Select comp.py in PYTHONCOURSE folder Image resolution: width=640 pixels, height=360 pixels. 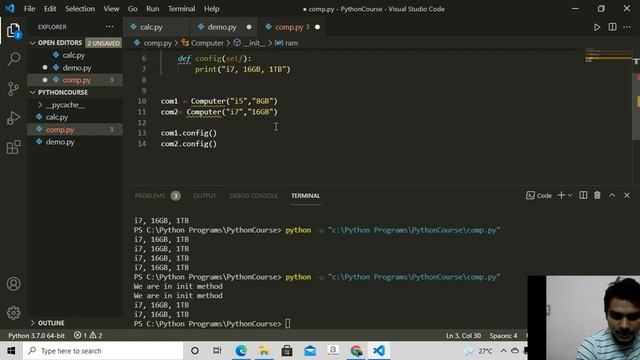pyautogui.click(x=60, y=130)
